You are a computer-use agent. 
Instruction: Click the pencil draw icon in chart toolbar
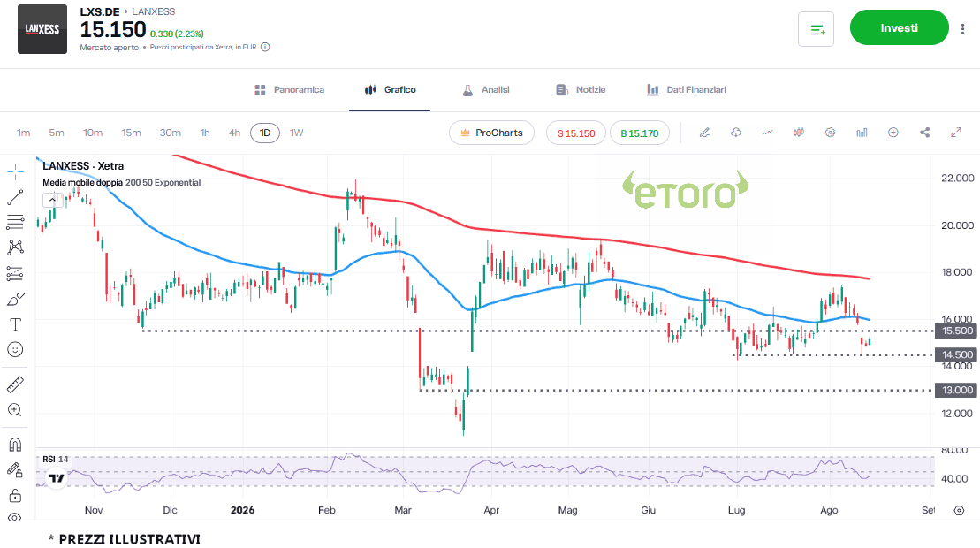(704, 133)
